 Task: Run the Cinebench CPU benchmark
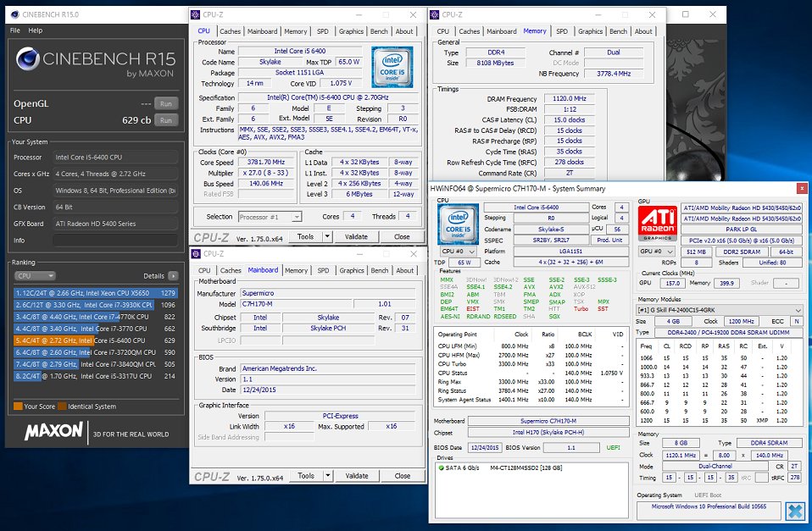pyautogui.click(x=166, y=120)
